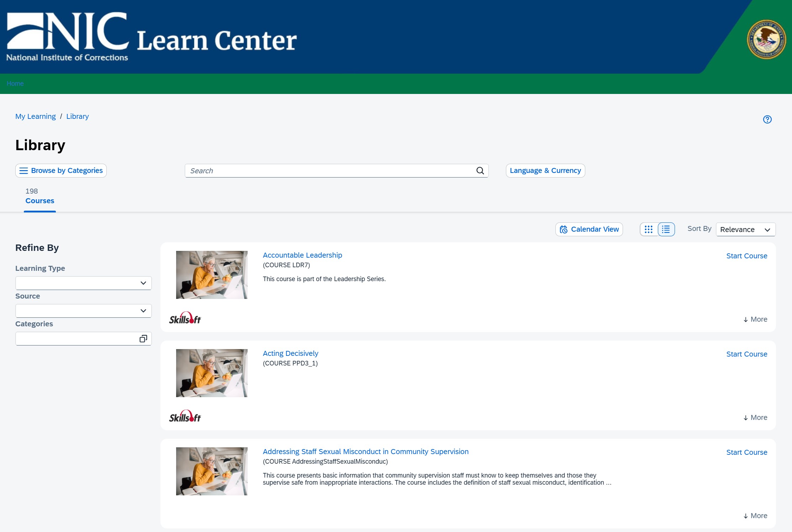Open help via the question mark icon
This screenshot has width=792, height=532.
point(767,119)
